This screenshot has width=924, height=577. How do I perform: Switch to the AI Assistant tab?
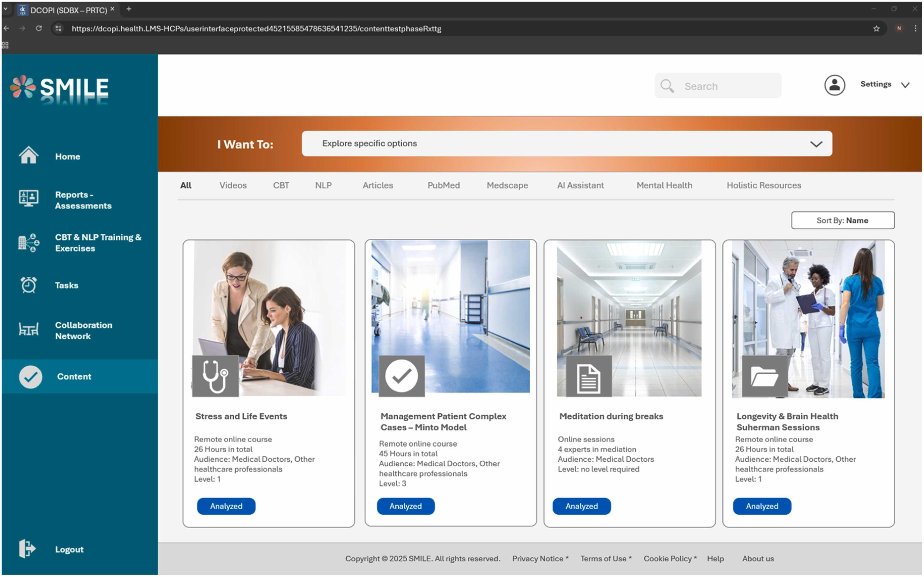coord(581,185)
